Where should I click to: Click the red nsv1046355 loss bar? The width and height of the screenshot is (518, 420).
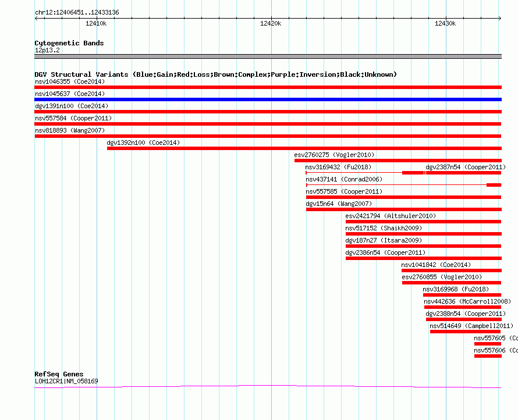[268, 87]
